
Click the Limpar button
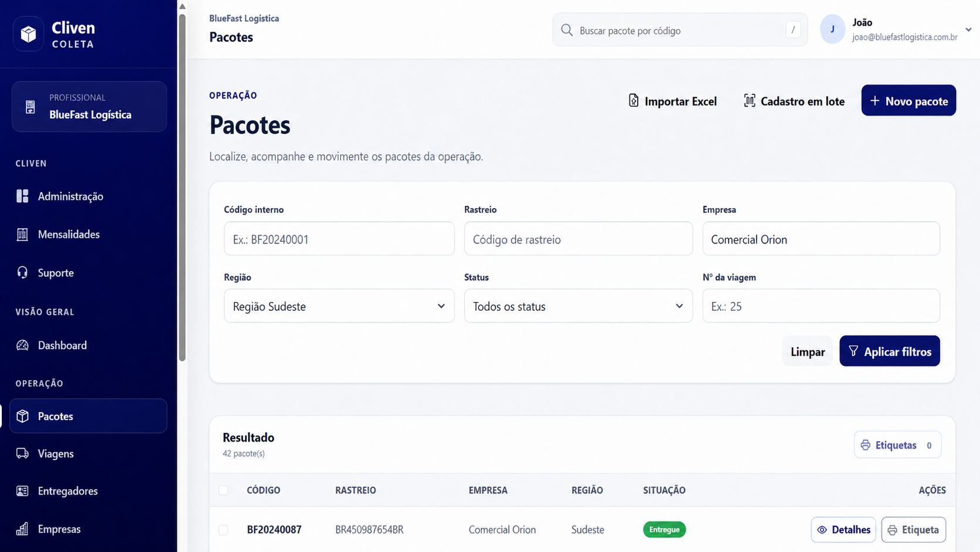(x=808, y=351)
